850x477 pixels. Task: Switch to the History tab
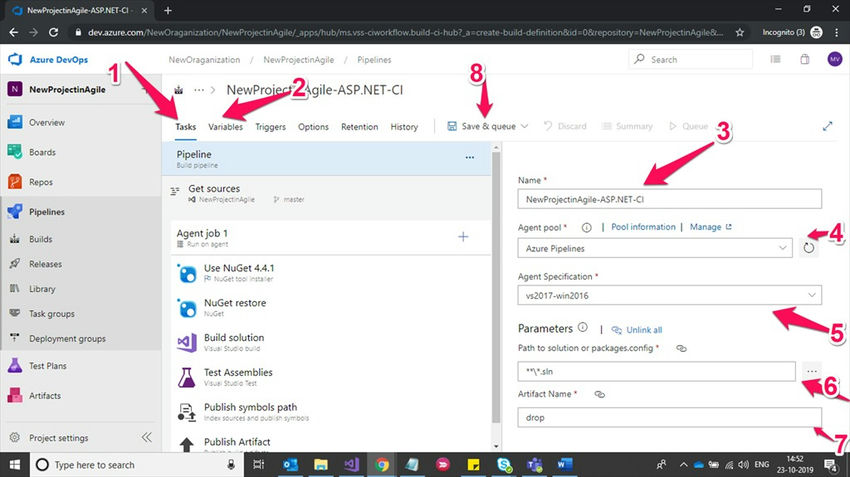(x=404, y=127)
